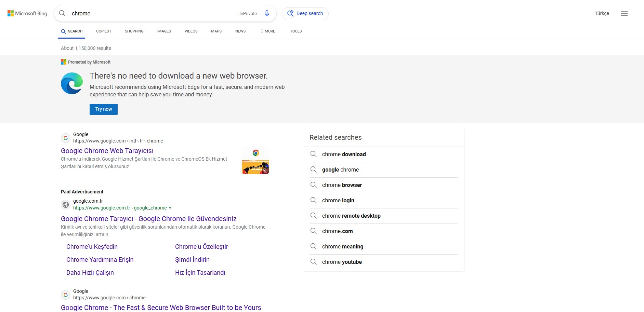Click the https://www.google.com › intl › tr › chrome URL
Image resolution: width=644 pixels, height=312 pixels.
coord(118,141)
